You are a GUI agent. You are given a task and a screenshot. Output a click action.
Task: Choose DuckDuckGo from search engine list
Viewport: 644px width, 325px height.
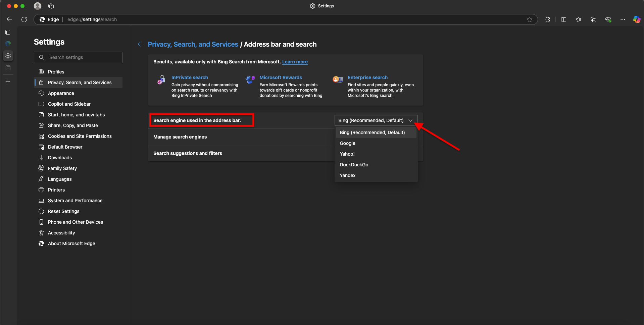coord(376,165)
